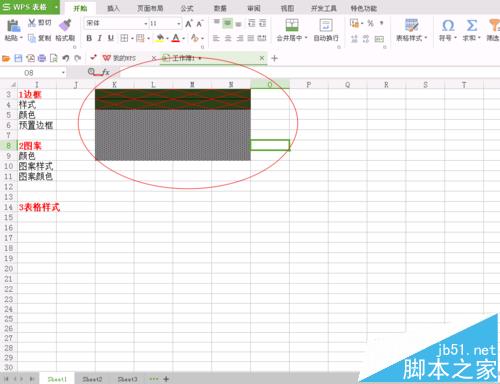This screenshot has width=500, height=384.
Task: Toggle Italic formatting
Action: click(x=100, y=38)
